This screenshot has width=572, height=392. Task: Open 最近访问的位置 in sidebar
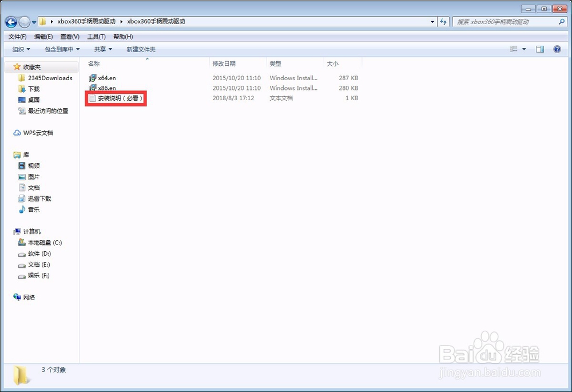point(43,110)
